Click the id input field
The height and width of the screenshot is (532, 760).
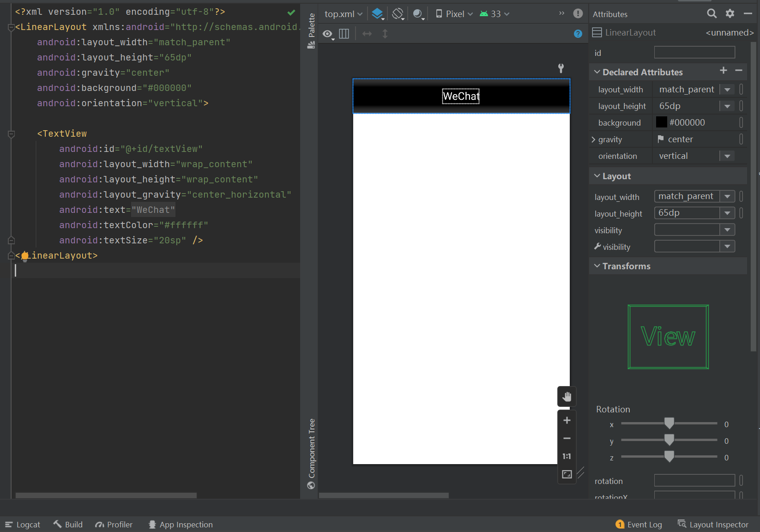point(694,53)
